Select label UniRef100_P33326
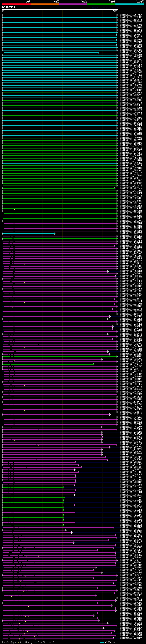146x644 pixels. (131, 296)
